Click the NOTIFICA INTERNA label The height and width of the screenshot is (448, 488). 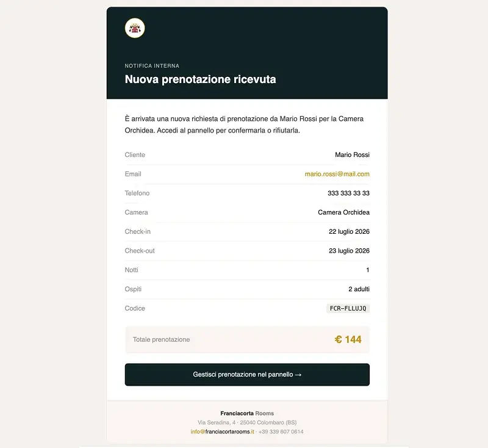click(152, 66)
